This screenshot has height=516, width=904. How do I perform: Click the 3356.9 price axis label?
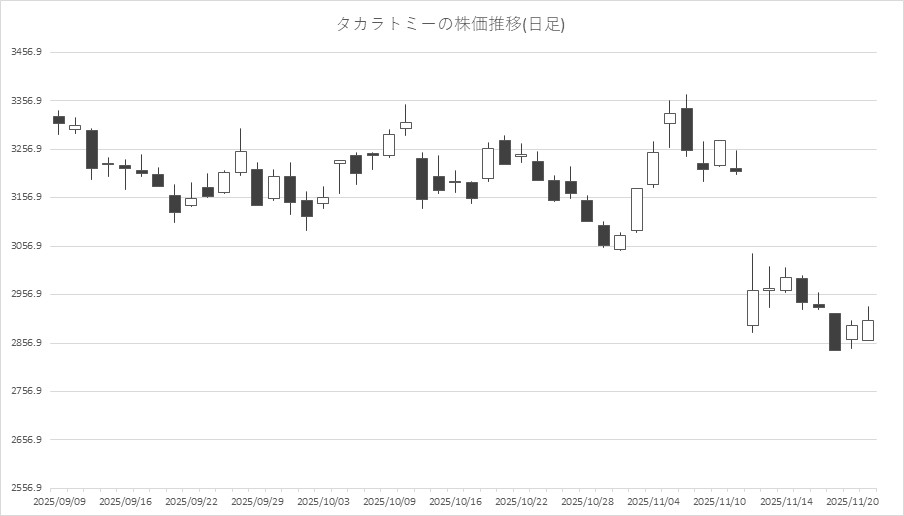click(x=26, y=101)
